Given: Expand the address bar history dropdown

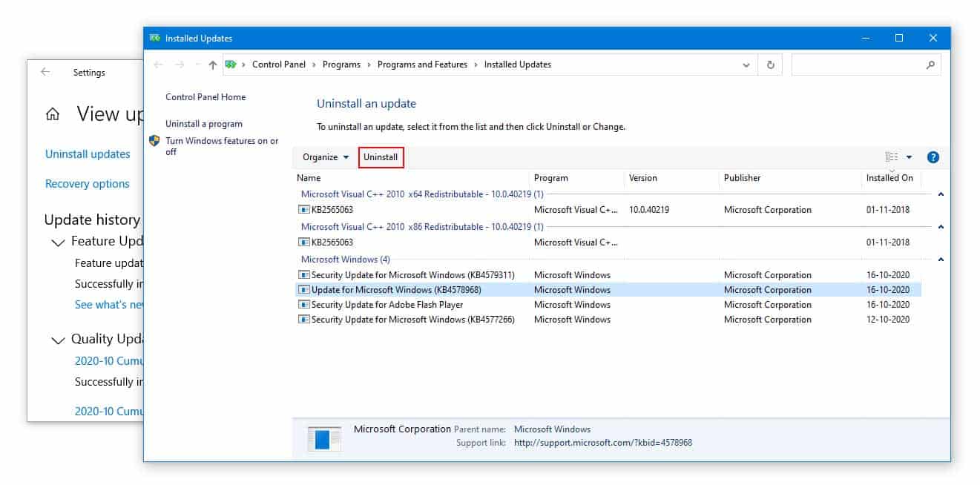Looking at the screenshot, I should pos(746,65).
